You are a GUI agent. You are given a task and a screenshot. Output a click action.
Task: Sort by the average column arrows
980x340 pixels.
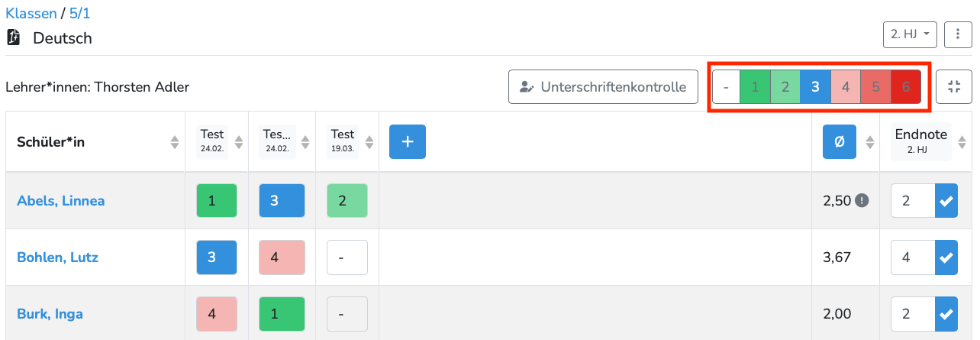point(869,142)
